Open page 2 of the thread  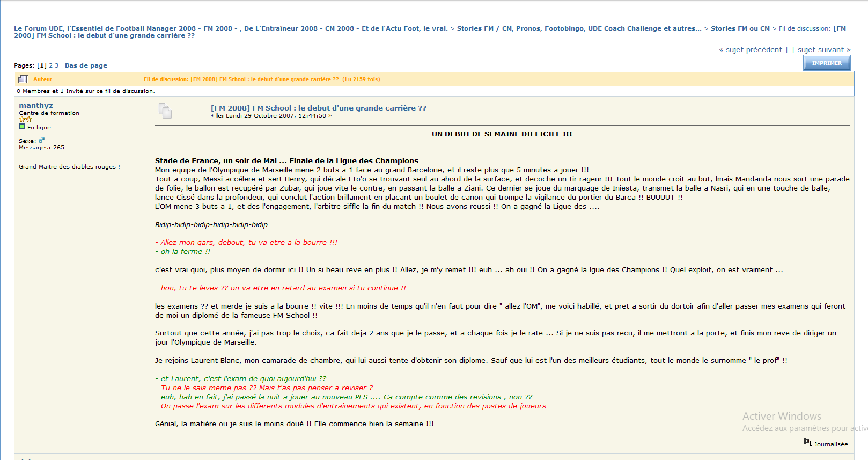[x=51, y=65]
